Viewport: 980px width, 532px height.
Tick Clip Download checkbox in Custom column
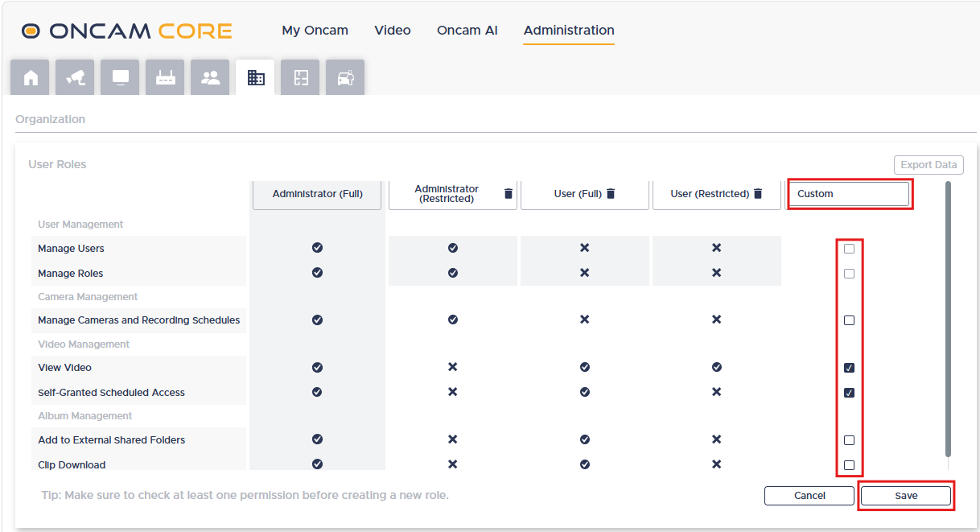(x=849, y=465)
